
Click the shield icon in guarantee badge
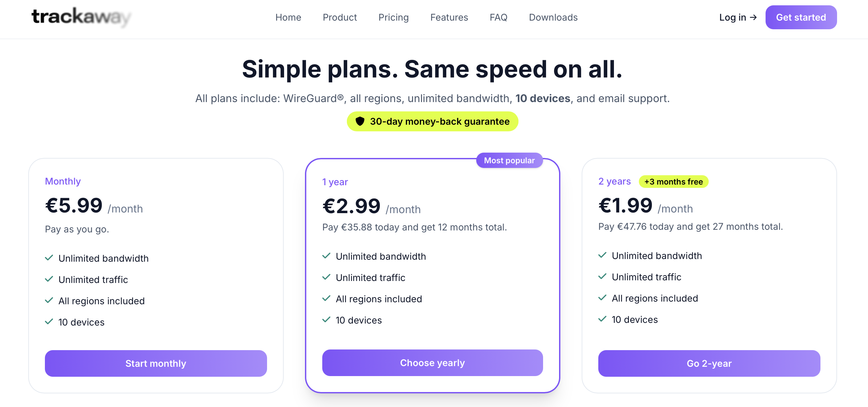click(360, 121)
